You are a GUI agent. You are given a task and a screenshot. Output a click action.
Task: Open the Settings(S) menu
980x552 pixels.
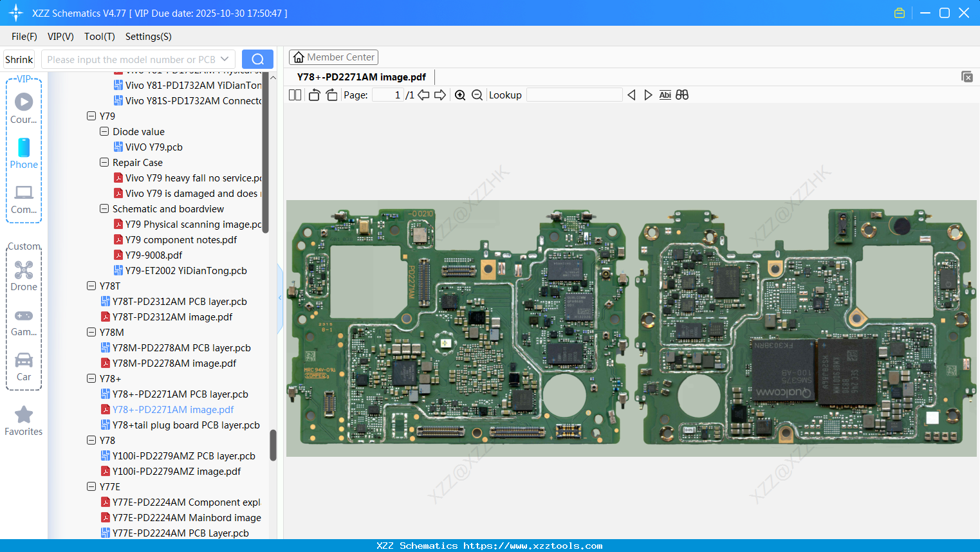click(148, 37)
